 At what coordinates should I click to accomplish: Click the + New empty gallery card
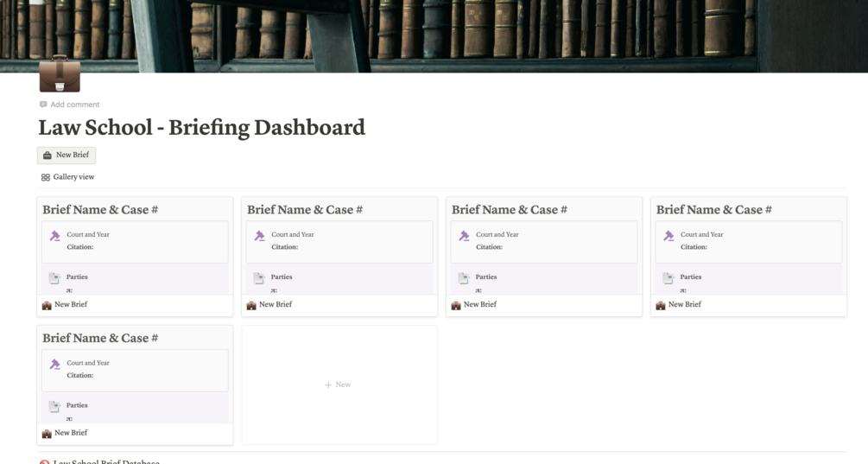pos(339,385)
